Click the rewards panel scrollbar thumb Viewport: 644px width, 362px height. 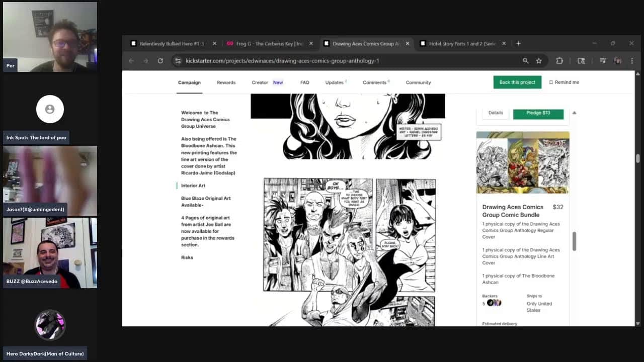click(574, 241)
